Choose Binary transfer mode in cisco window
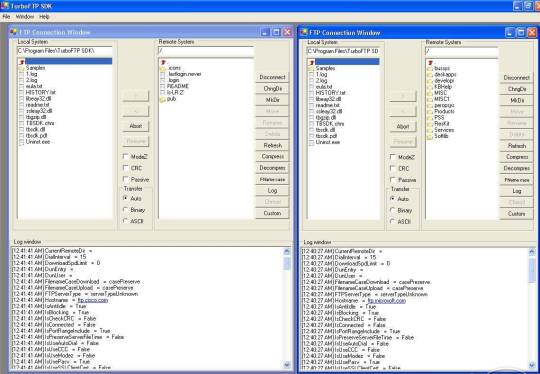The width and height of the screenshot is (540, 374). [126, 209]
